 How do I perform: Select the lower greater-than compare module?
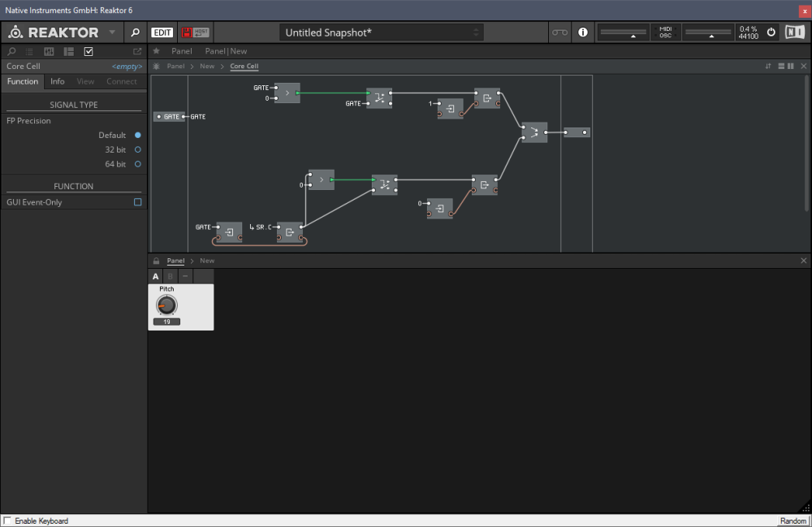tap(322, 179)
